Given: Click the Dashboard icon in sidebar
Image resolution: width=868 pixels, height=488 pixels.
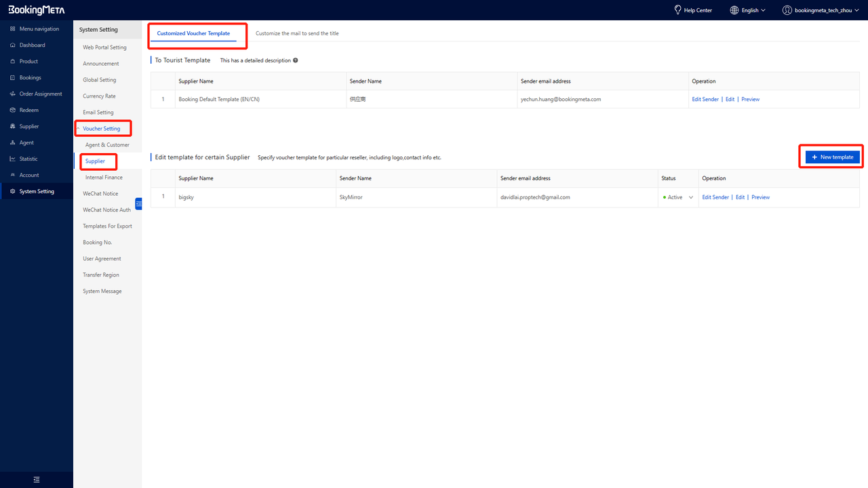Looking at the screenshot, I should point(12,45).
